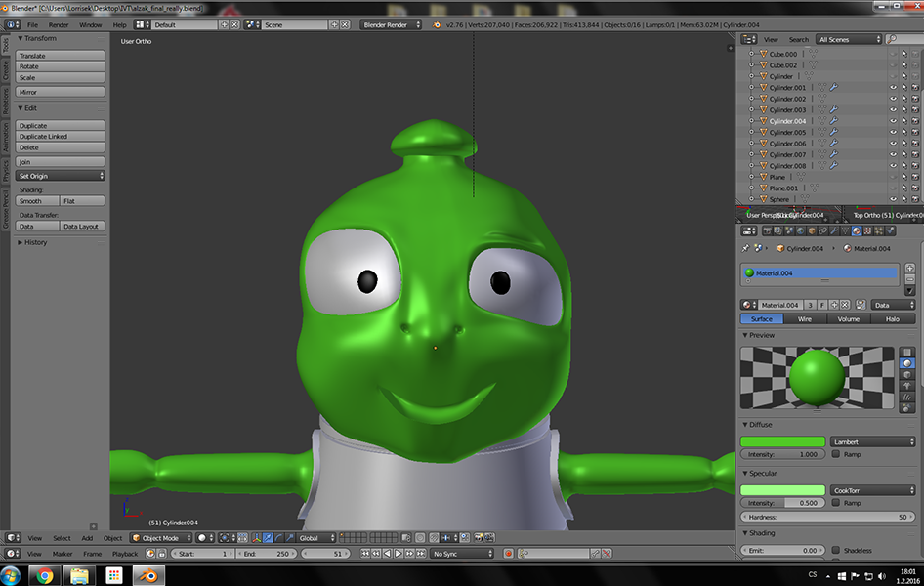Image resolution: width=924 pixels, height=586 pixels.
Task: Open the Render menu
Action: (59, 24)
